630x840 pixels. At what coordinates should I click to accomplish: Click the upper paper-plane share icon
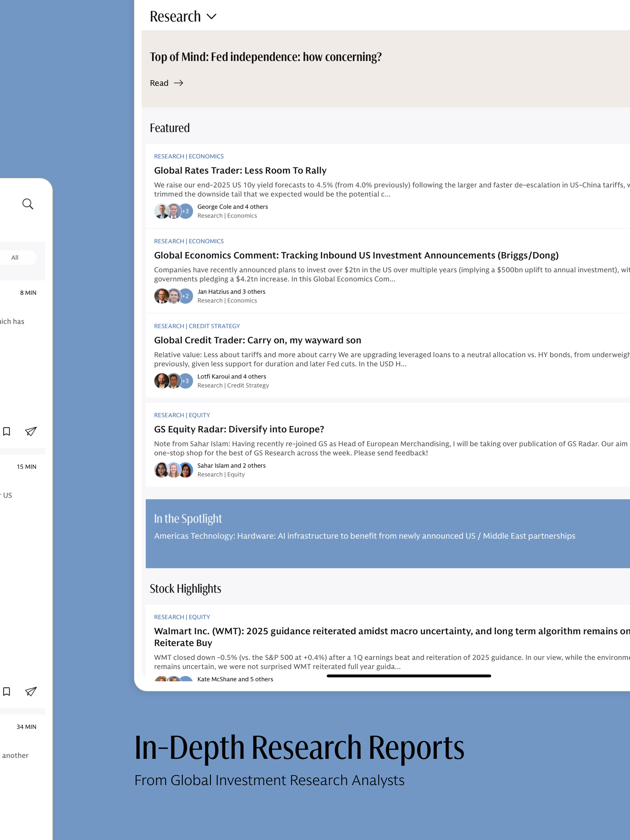point(31,431)
